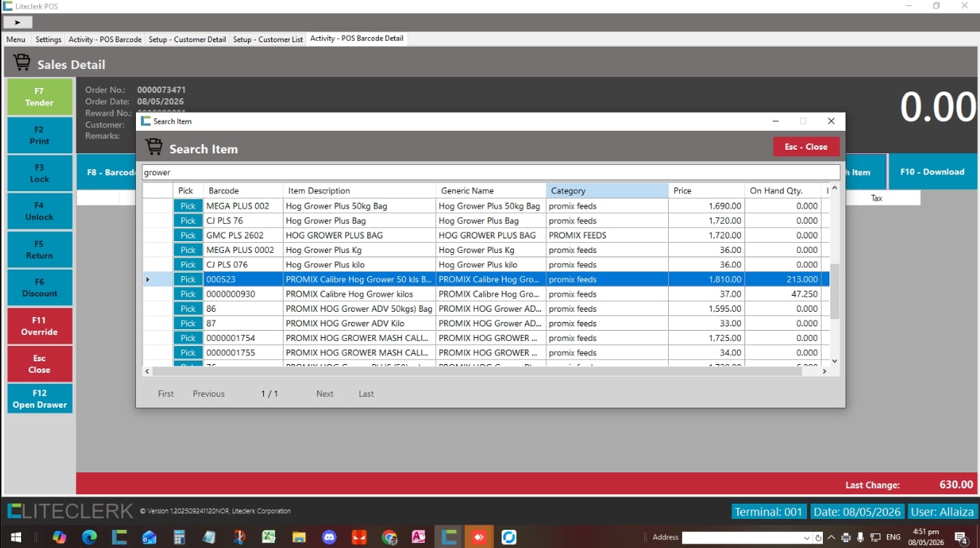
Task: Open File Explorer from the taskbar
Action: point(299,537)
